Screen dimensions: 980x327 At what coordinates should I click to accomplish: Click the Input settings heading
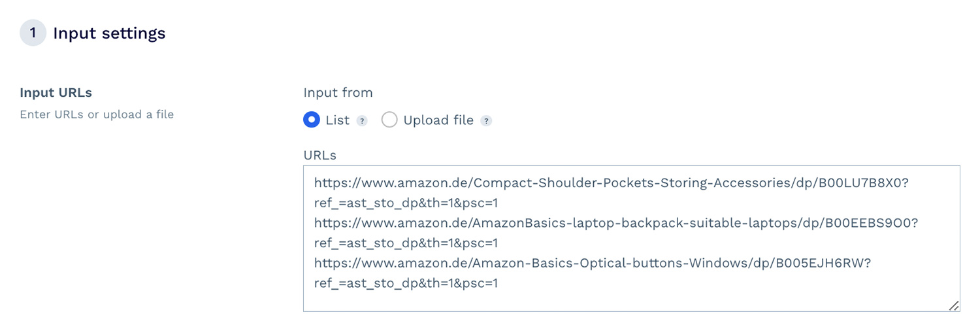pos(109,33)
